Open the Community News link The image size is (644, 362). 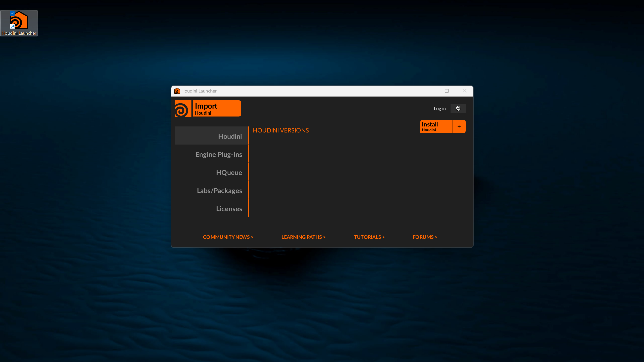click(228, 237)
